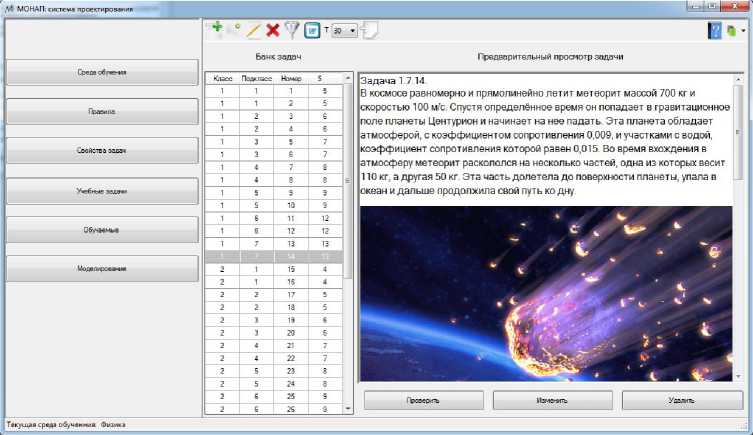
Task: Click the Изменить button
Action: (x=553, y=400)
